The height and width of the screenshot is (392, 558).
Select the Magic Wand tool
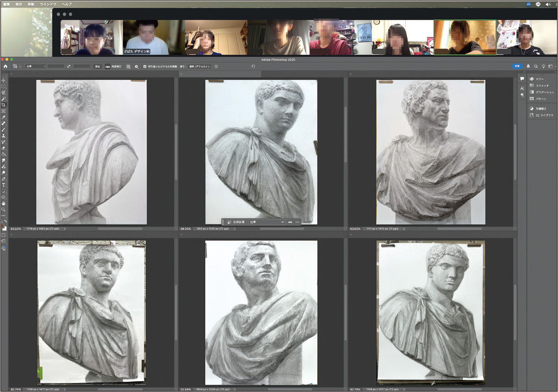3,98
